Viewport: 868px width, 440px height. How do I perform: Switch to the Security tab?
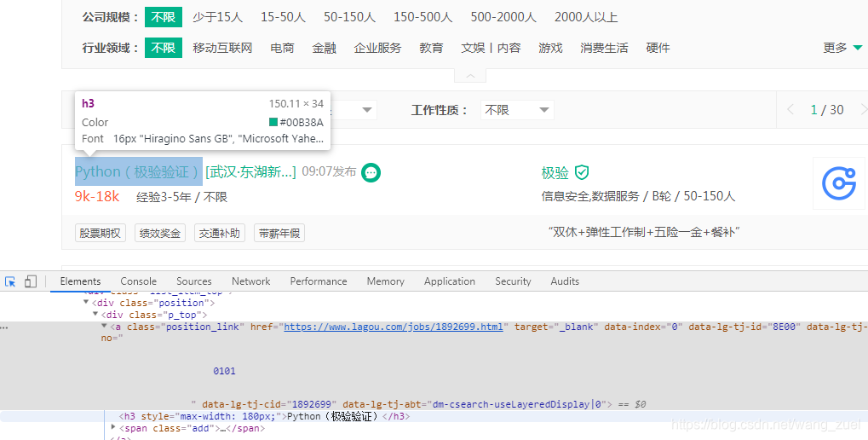pyautogui.click(x=513, y=281)
